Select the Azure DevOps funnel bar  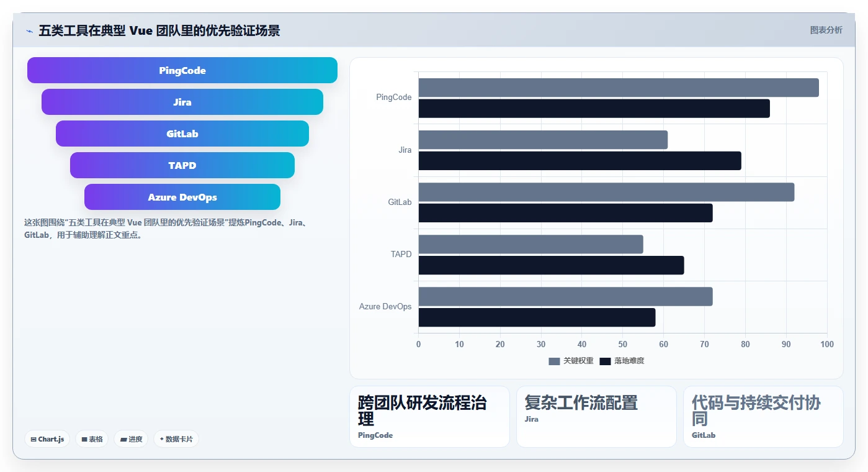tap(182, 197)
